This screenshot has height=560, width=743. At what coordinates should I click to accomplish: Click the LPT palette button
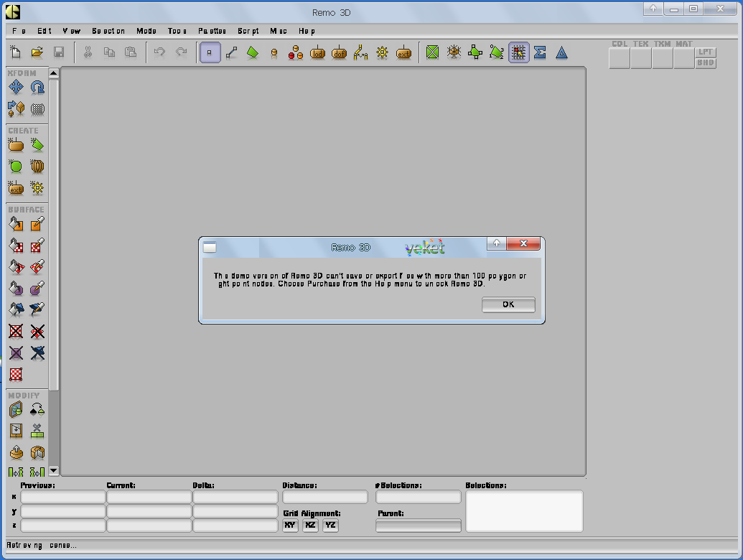706,52
